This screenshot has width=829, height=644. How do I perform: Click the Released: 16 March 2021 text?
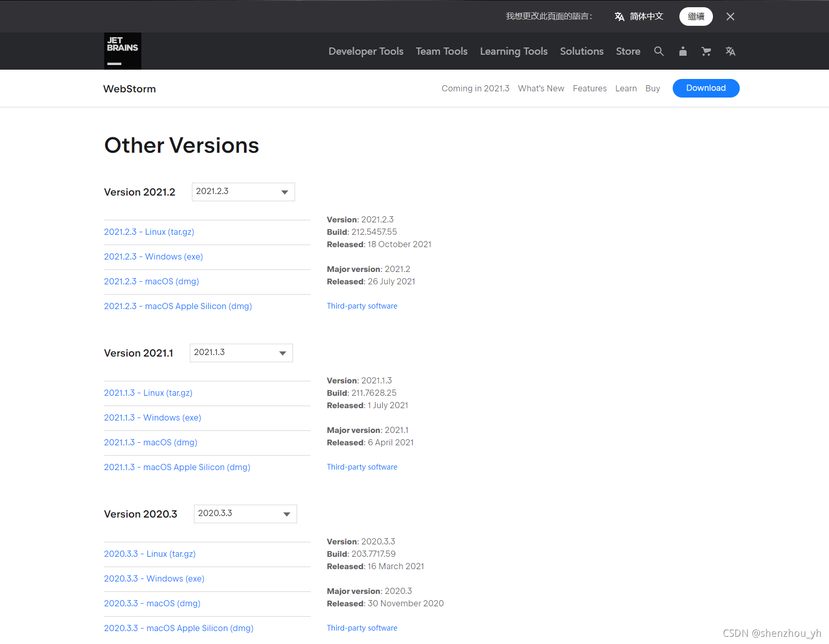(376, 566)
